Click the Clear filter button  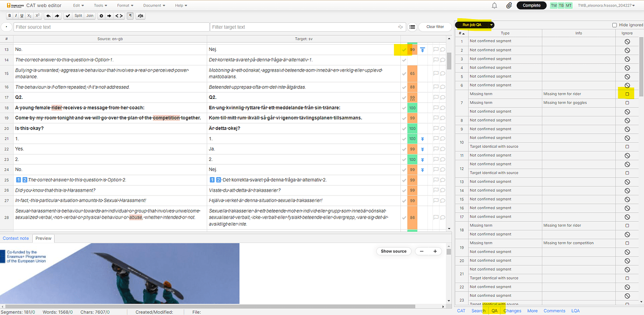pos(435,27)
